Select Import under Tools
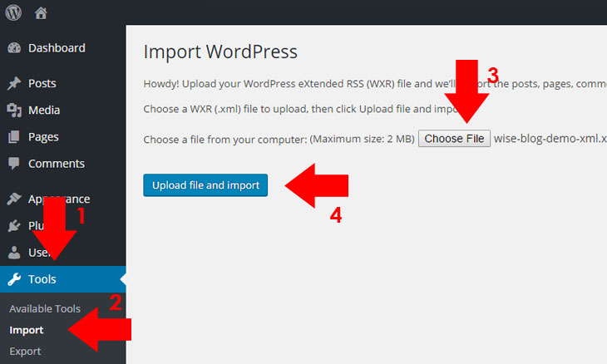This screenshot has height=364, width=607. tap(27, 330)
